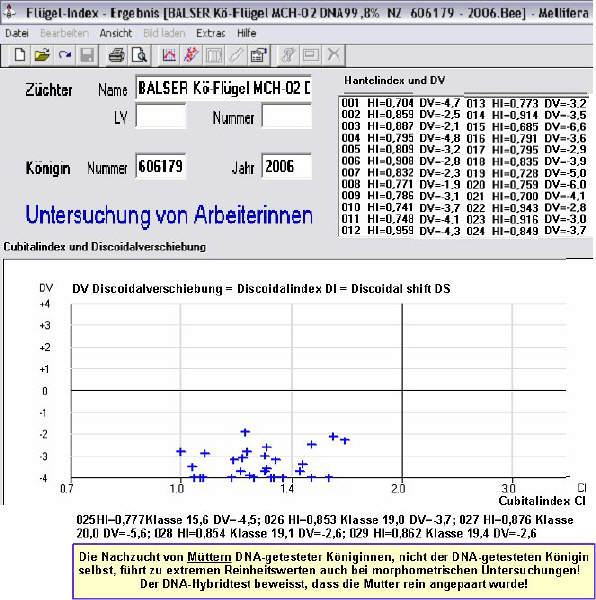
Task: Select list row 022 HI=0,943
Action: [526, 208]
